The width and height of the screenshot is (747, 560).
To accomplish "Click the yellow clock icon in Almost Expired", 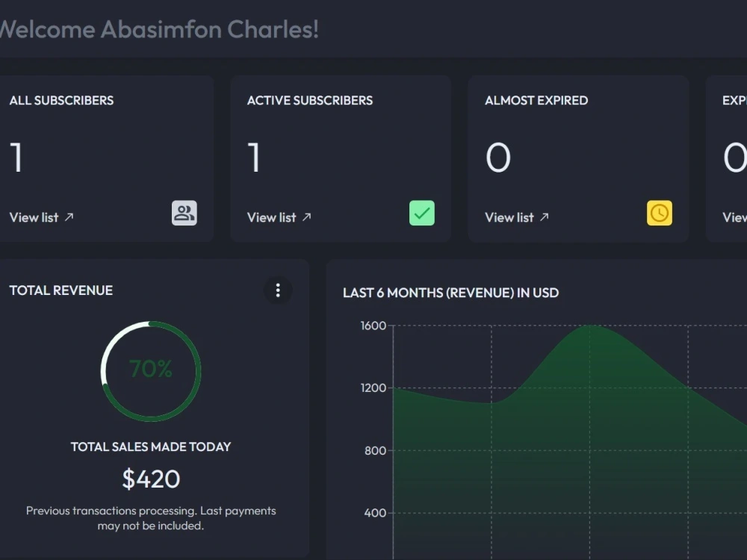I will pos(660,213).
